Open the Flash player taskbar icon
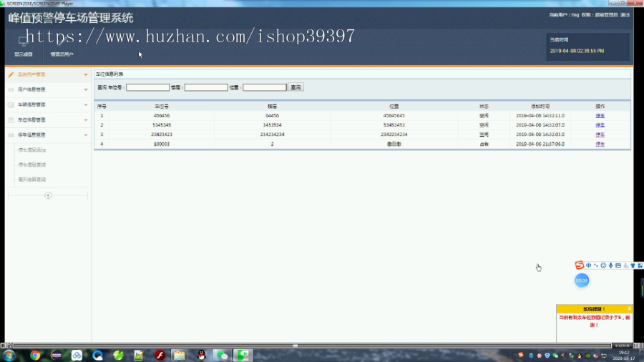 (x=160, y=356)
